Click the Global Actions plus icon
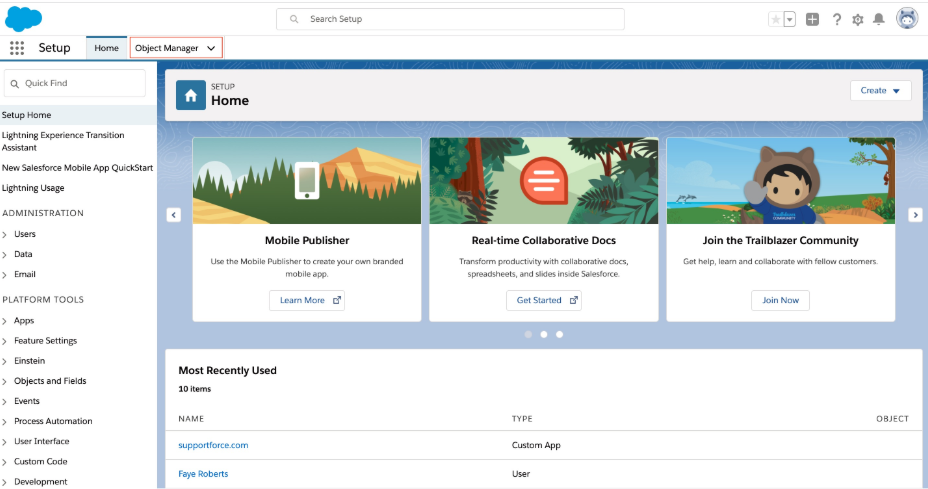Screen dimensions: 928x489 click(x=813, y=19)
